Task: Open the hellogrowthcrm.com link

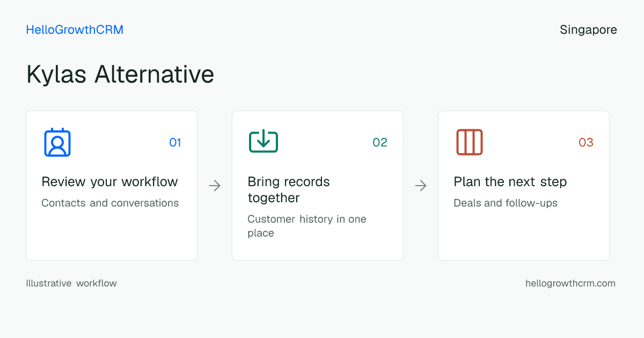Action: pos(570,283)
